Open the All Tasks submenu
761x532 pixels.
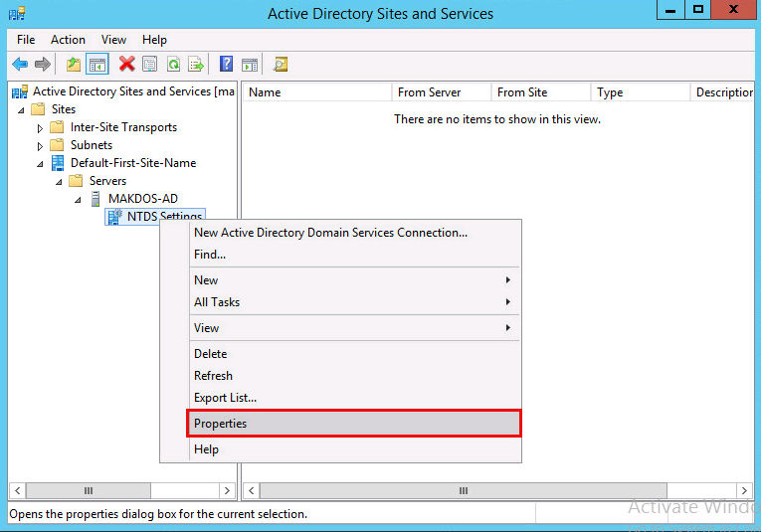pos(354,302)
